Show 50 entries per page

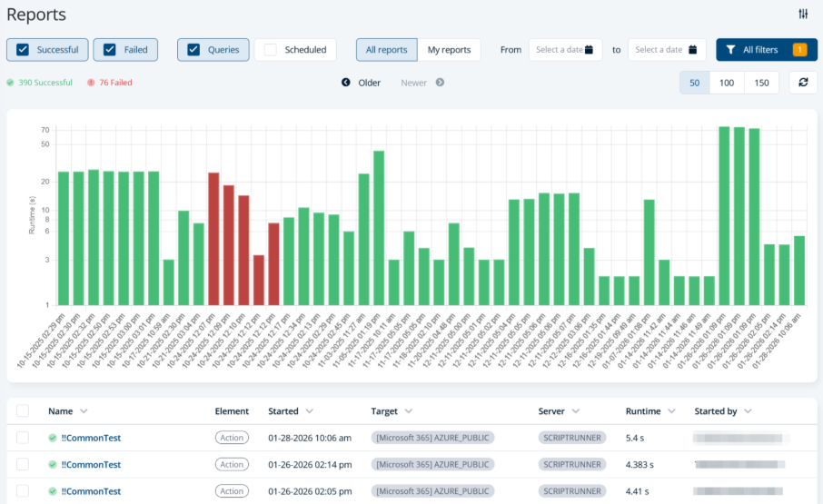pos(695,83)
